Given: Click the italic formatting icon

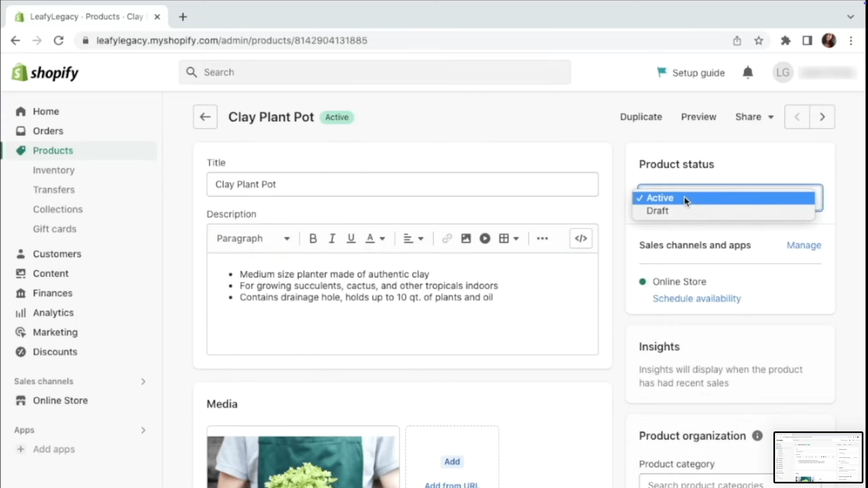Looking at the screenshot, I should pos(332,238).
